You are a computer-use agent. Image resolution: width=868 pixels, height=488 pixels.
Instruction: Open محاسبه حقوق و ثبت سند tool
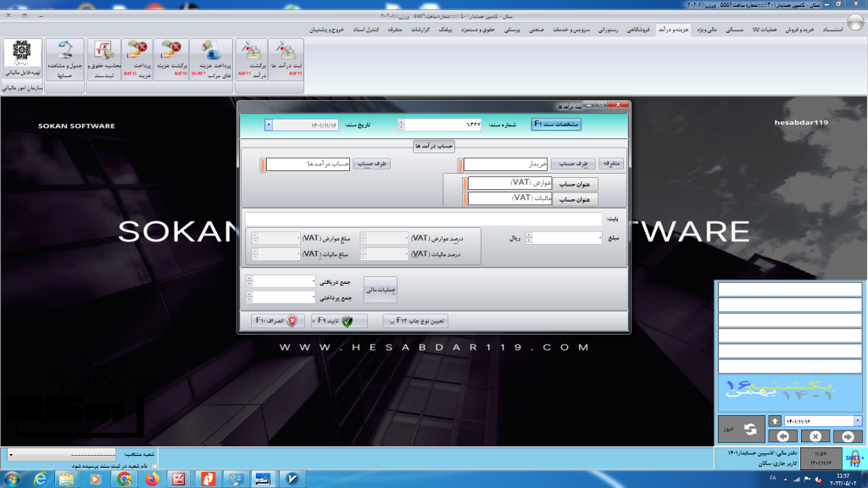click(104, 59)
